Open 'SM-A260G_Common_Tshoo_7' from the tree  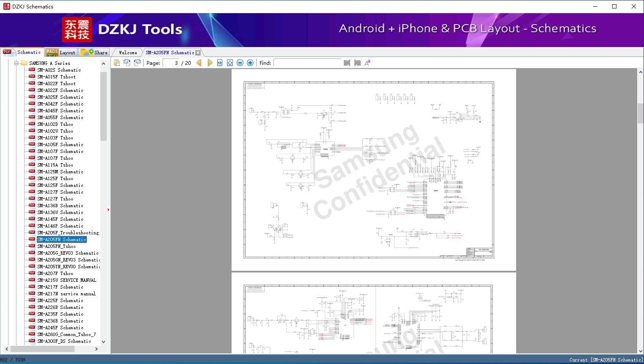pyautogui.click(x=66, y=334)
